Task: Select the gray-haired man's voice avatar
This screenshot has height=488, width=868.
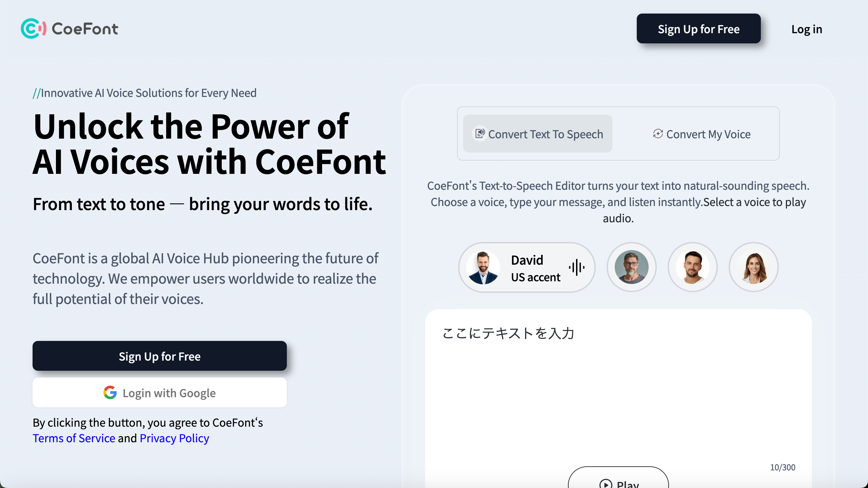Action: [631, 267]
